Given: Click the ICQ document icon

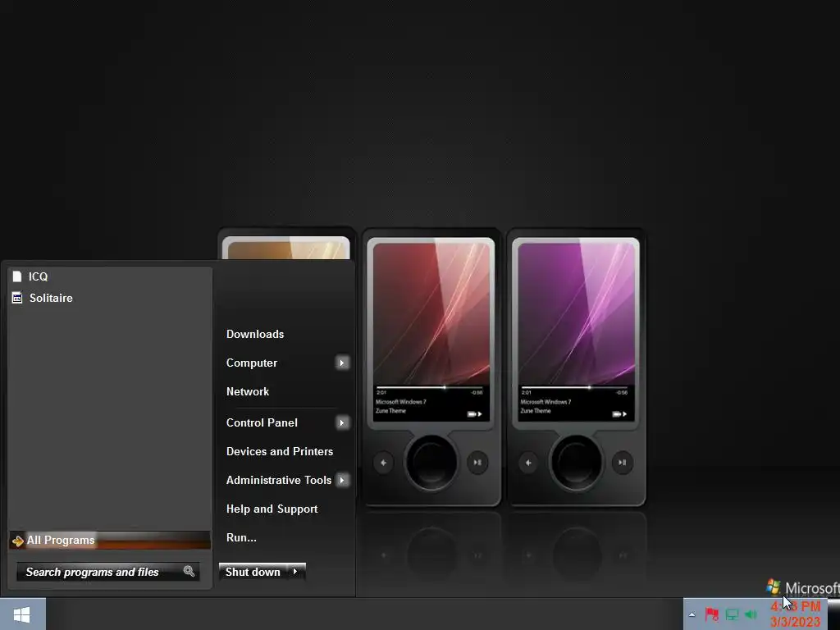Looking at the screenshot, I should [x=17, y=276].
